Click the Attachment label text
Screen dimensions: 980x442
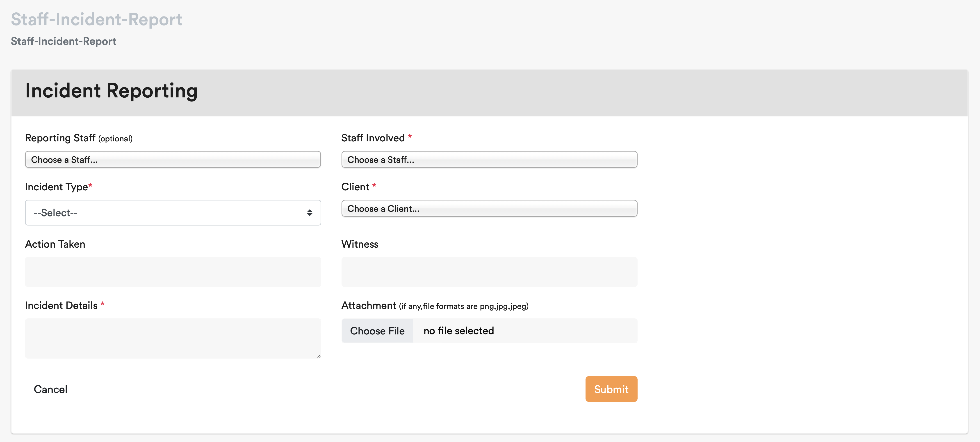pos(368,305)
